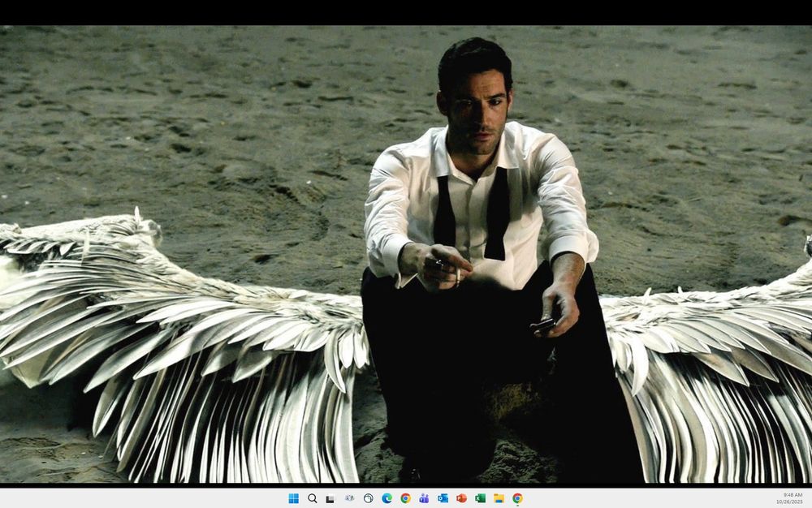Launch Microsoft Edge from taskbar
This screenshot has width=812, height=508.
[x=387, y=498]
